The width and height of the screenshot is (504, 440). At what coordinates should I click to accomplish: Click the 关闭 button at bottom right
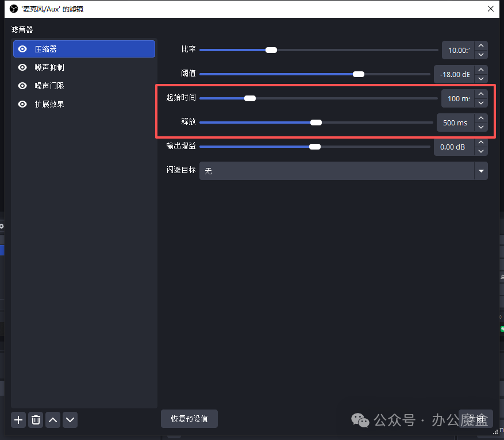[476, 419]
